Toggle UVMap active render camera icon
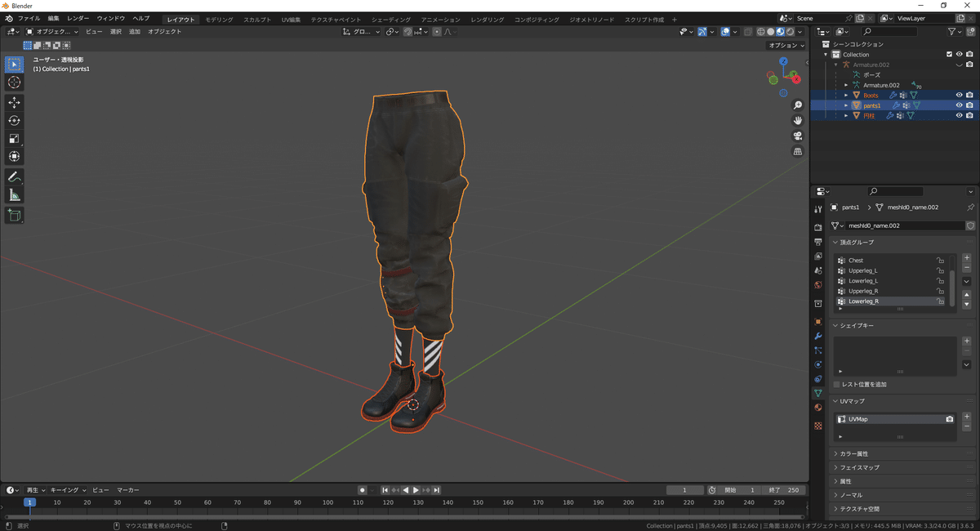 pyautogui.click(x=950, y=419)
